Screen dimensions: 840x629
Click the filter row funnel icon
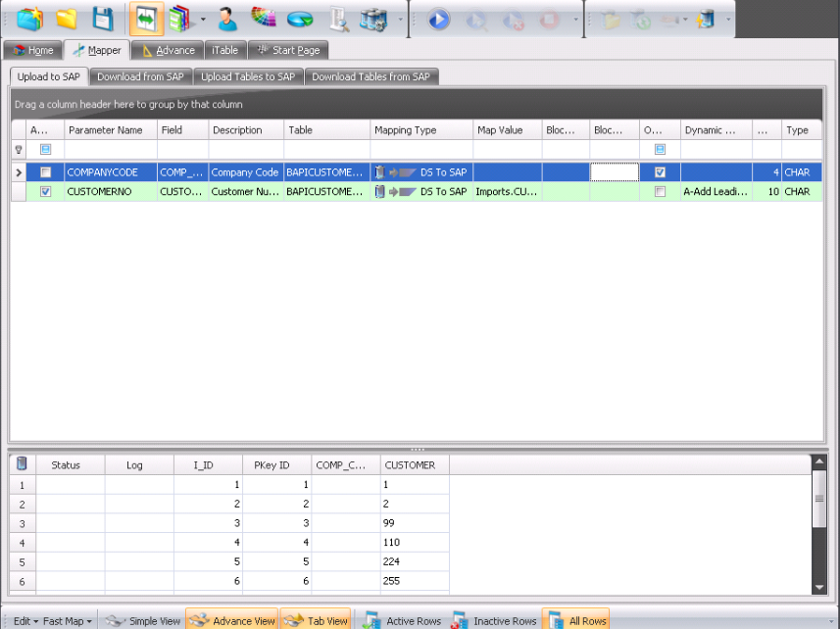point(19,150)
